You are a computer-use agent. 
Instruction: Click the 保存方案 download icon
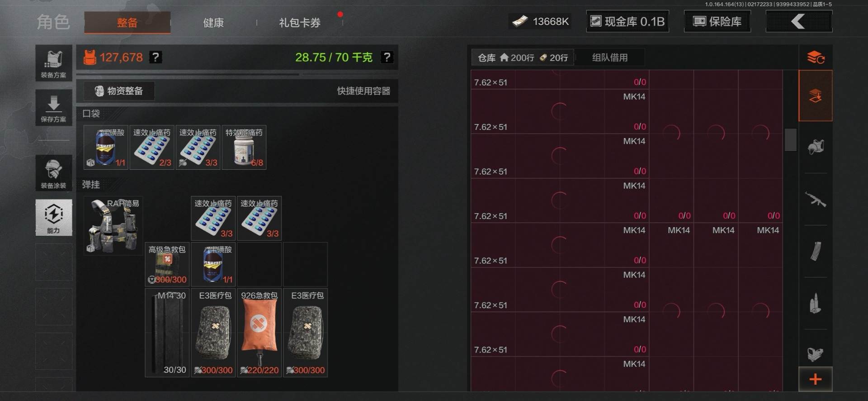(54, 108)
